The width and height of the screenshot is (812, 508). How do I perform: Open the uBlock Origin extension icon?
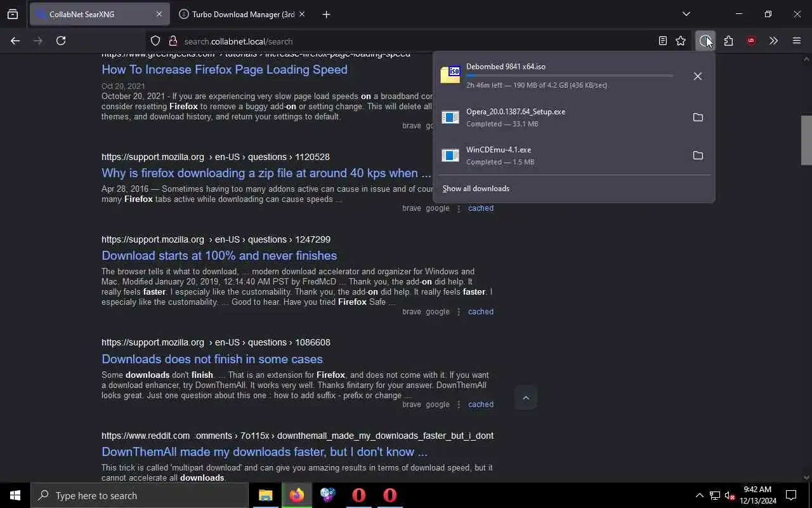tap(751, 41)
